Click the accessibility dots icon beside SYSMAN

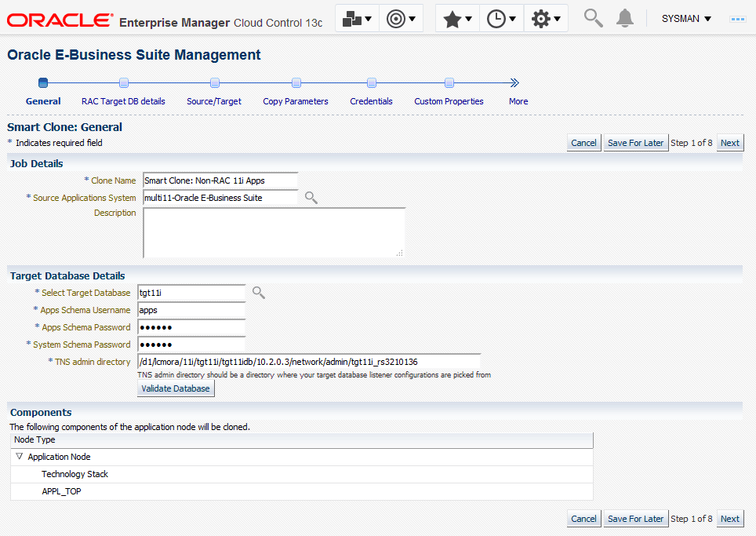pos(738,19)
